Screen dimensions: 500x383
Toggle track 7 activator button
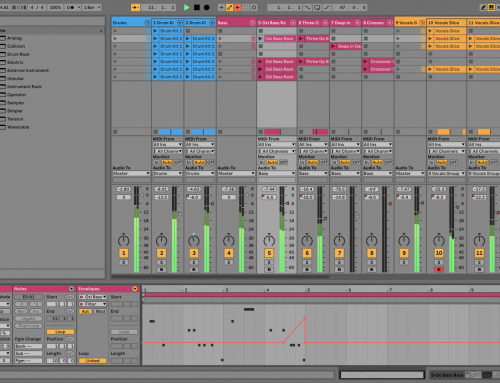click(339, 253)
